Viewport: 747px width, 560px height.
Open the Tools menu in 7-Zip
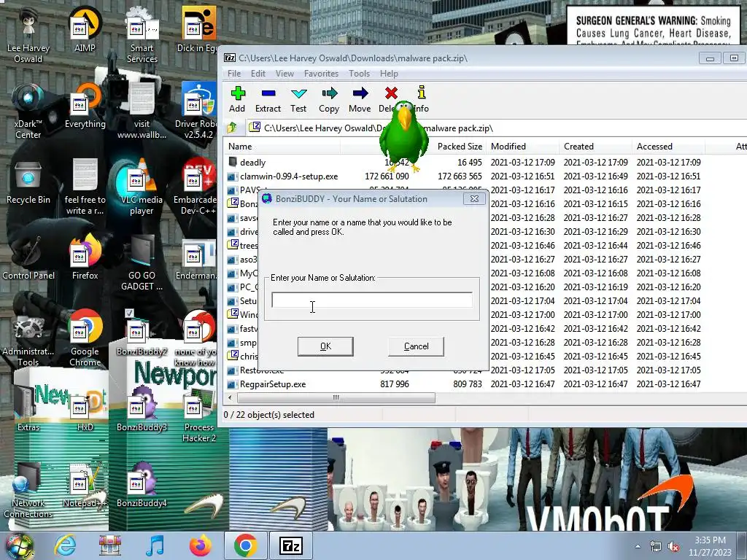(359, 74)
